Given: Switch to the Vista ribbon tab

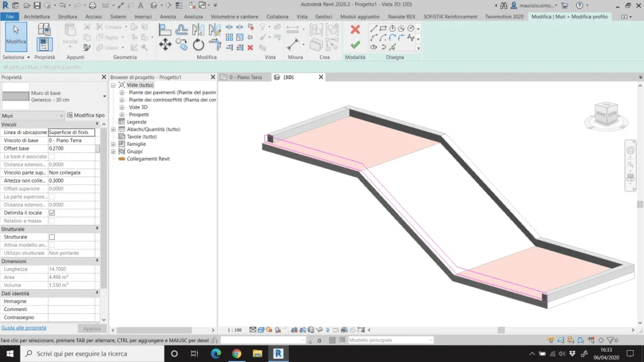Looking at the screenshot, I should click(x=302, y=16).
